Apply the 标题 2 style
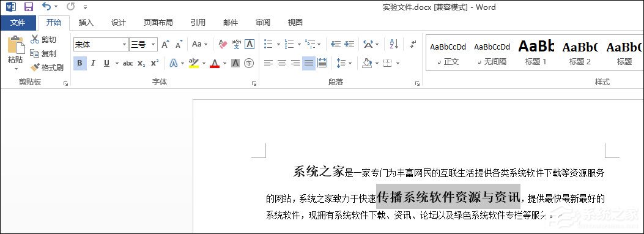 point(580,53)
